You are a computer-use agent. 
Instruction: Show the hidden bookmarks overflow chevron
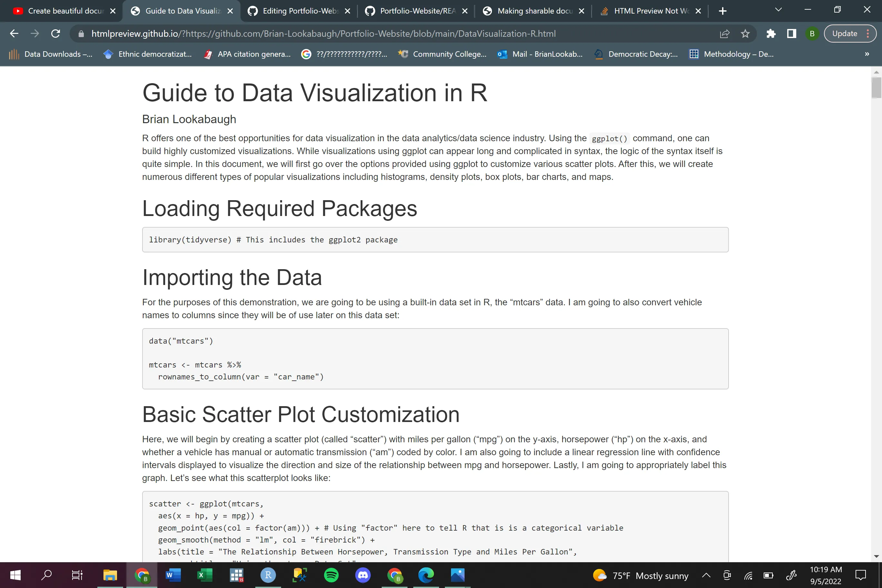click(867, 54)
